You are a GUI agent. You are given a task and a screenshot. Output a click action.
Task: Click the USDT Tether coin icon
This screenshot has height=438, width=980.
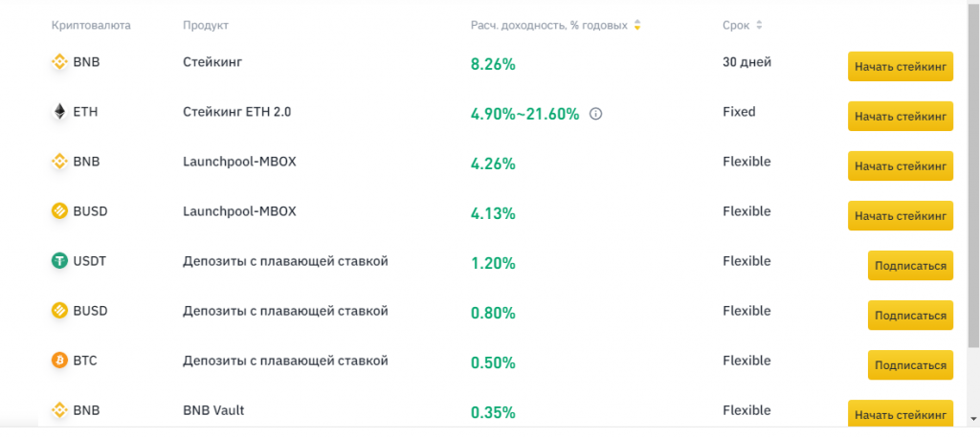tap(59, 261)
